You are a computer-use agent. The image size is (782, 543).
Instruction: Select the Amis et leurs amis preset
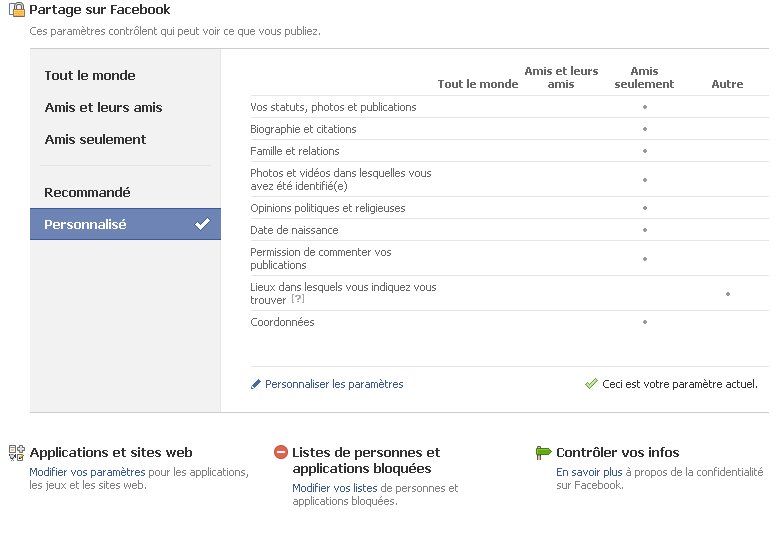[x=103, y=107]
